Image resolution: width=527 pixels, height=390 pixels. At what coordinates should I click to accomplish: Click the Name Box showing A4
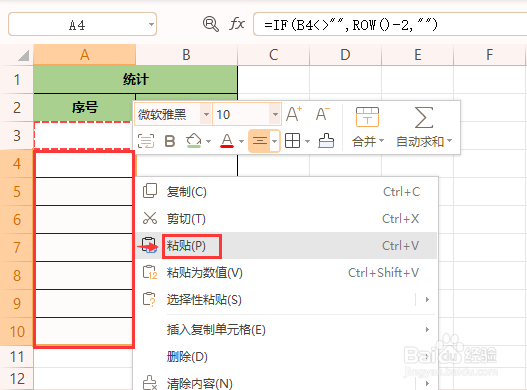82,24
